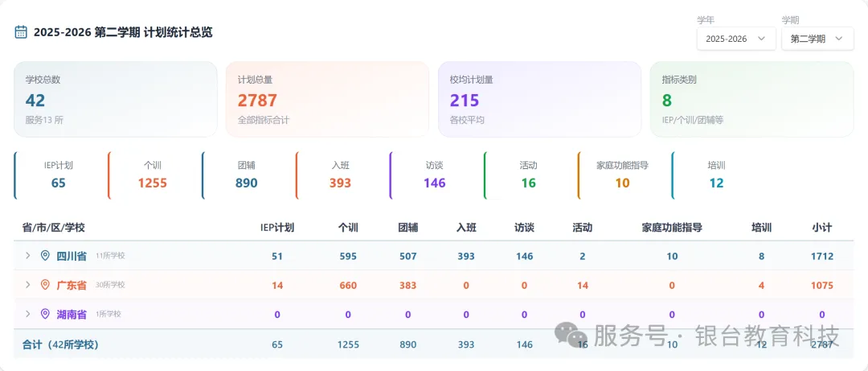The width and height of the screenshot is (868, 371).
Task: Select the 广东省 province name
Action: (x=72, y=285)
